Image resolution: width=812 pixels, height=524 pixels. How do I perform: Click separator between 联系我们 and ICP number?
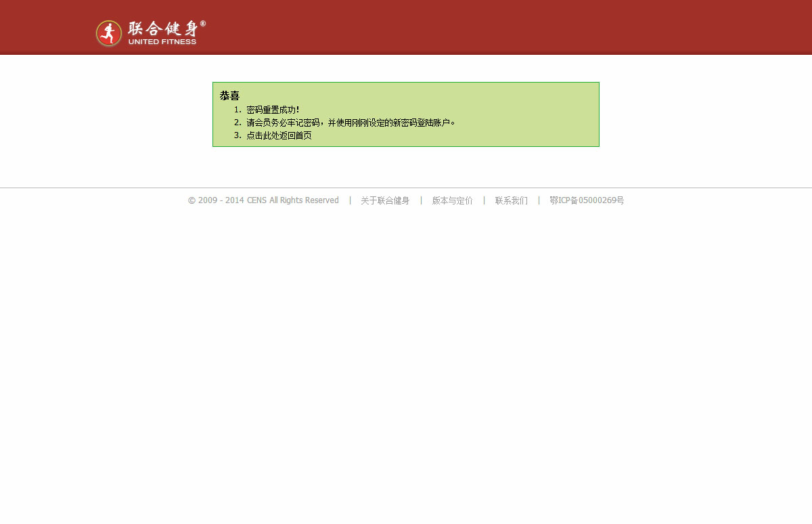[x=539, y=200]
